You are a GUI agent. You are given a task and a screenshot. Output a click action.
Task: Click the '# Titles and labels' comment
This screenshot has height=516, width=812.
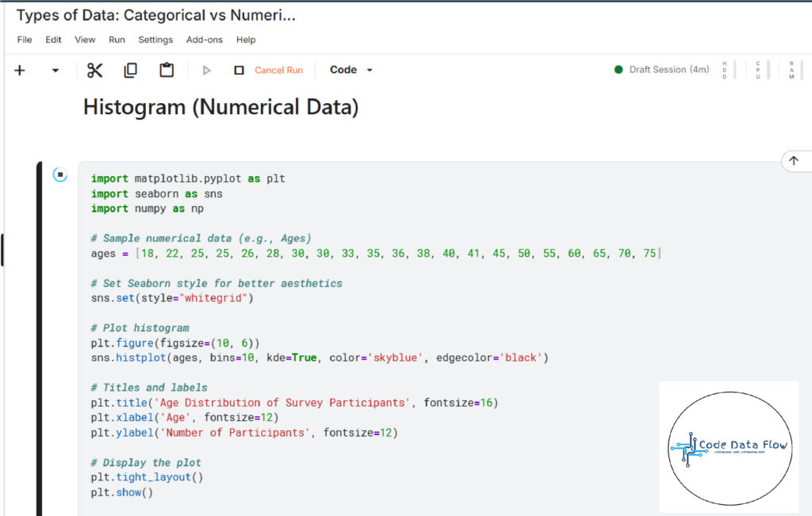point(149,388)
